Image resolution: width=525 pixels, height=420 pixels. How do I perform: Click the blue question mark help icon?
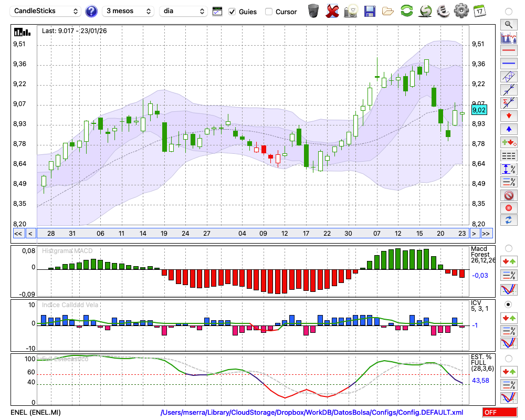(x=91, y=11)
